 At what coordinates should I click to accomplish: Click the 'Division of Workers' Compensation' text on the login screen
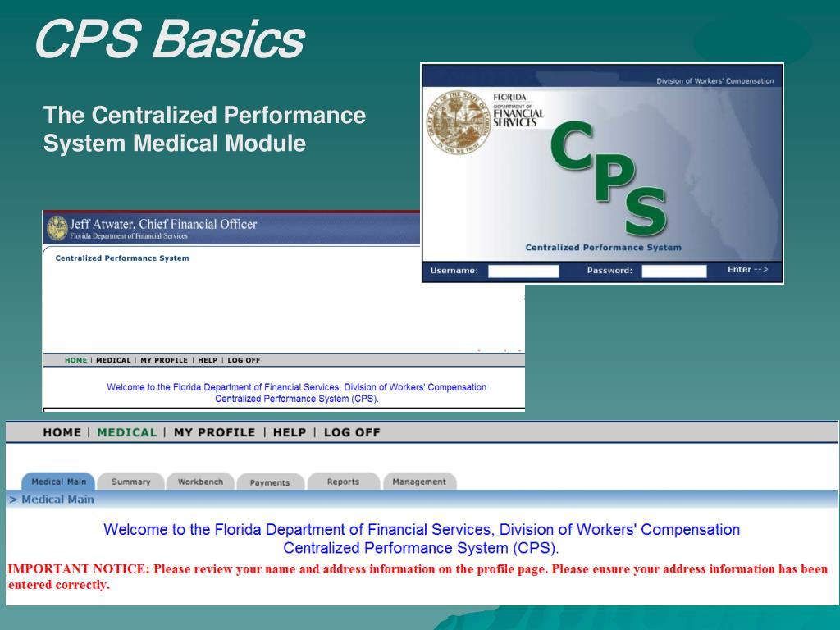pyautogui.click(x=715, y=81)
